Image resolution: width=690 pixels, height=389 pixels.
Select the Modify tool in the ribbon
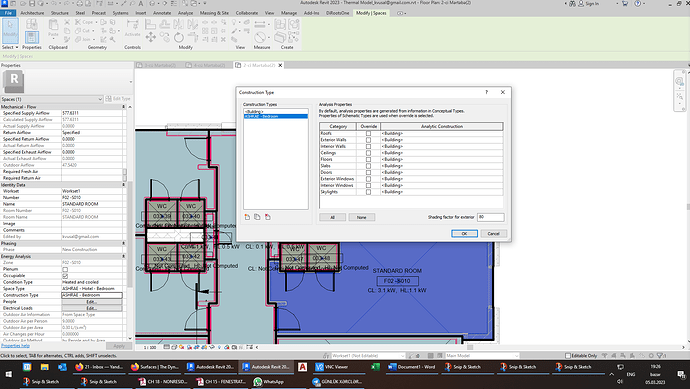click(x=10, y=31)
